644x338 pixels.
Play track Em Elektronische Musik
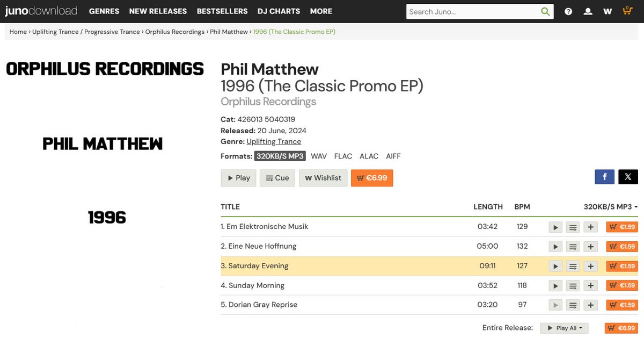(555, 227)
